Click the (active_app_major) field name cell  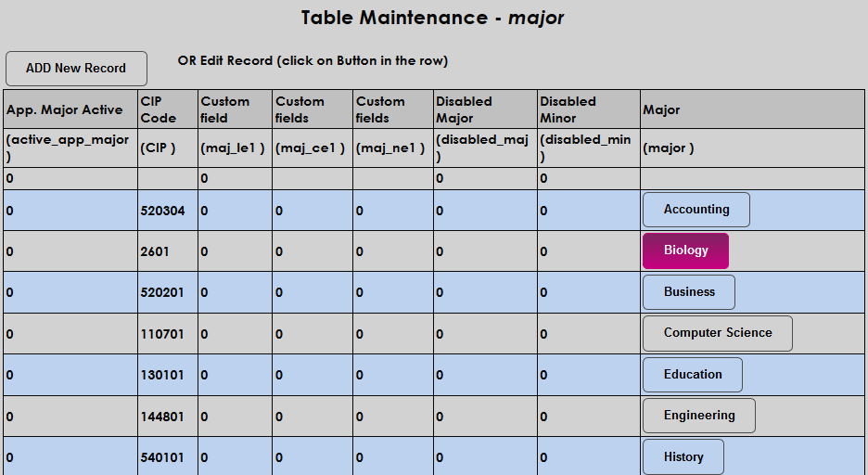[x=68, y=148]
